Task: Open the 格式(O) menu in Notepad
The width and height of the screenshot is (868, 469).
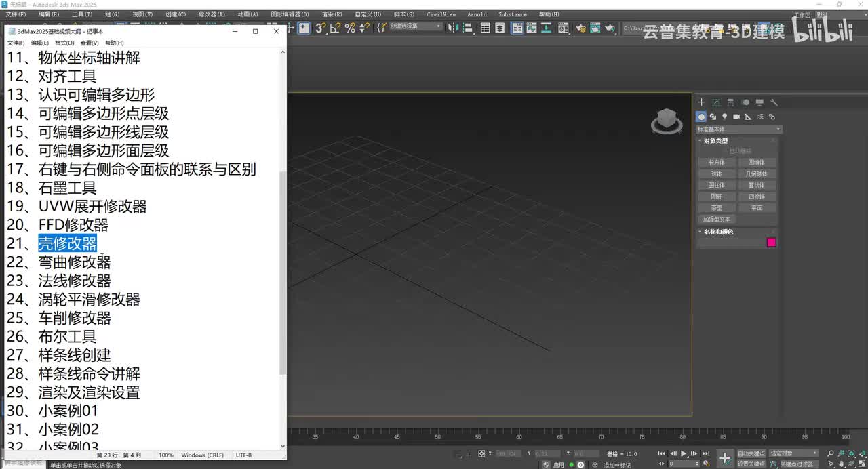Action: coord(64,43)
